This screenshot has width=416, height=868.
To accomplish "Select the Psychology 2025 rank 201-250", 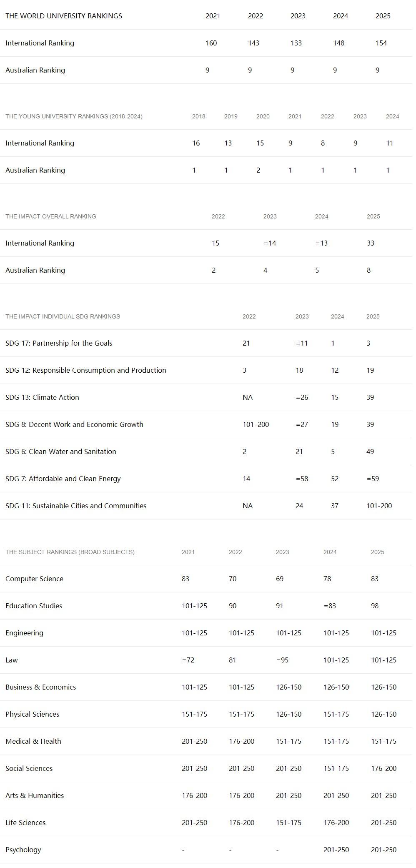I will (x=383, y=850).
